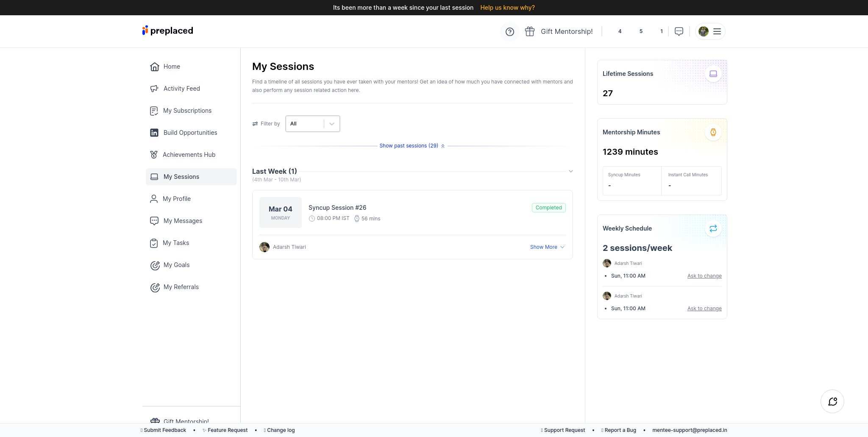Image resolution: width=868 pixels, height=437 pixels.
Task: Click the help question mark icon
Action: click(x=510, y=32)
